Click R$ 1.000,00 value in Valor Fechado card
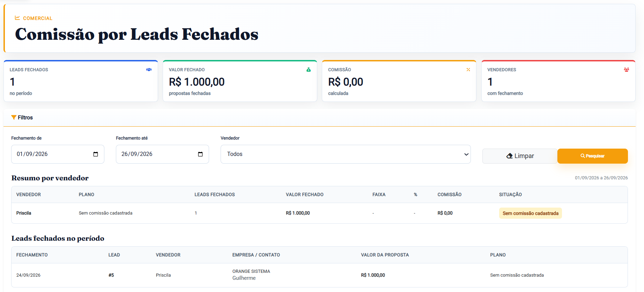The width and height of the screenshot is (644, 292). click(x=197, y=82)
